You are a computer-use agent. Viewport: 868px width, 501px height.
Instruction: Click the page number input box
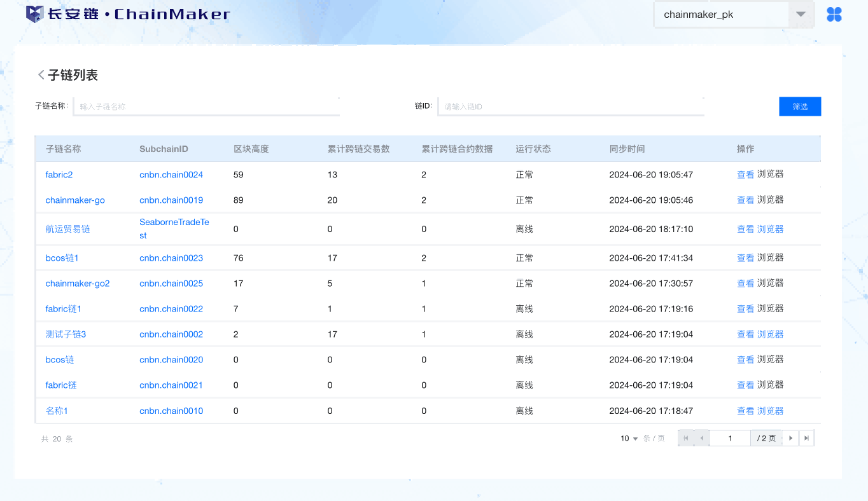point(730,438)
